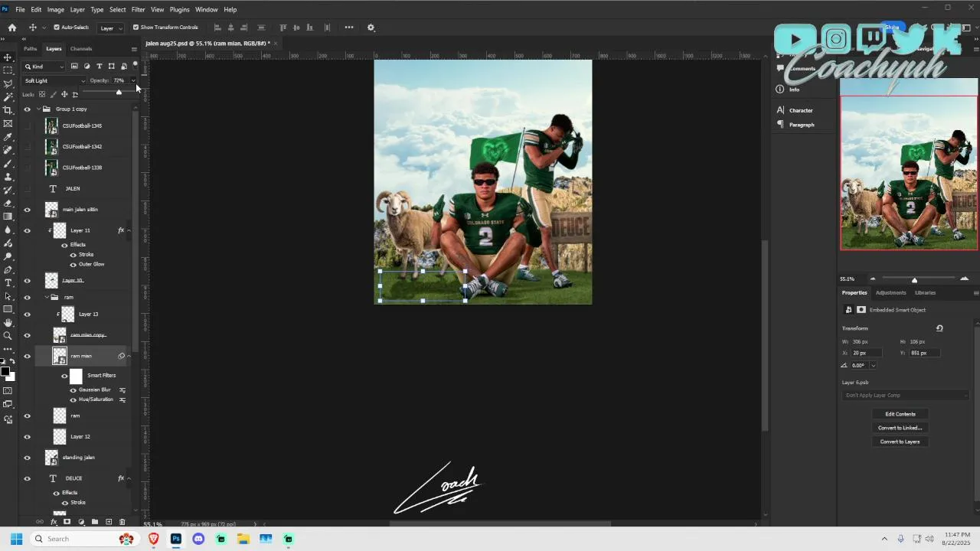
Task: Collapse DEUCE layer effects list
Action: tap(129, 478)
